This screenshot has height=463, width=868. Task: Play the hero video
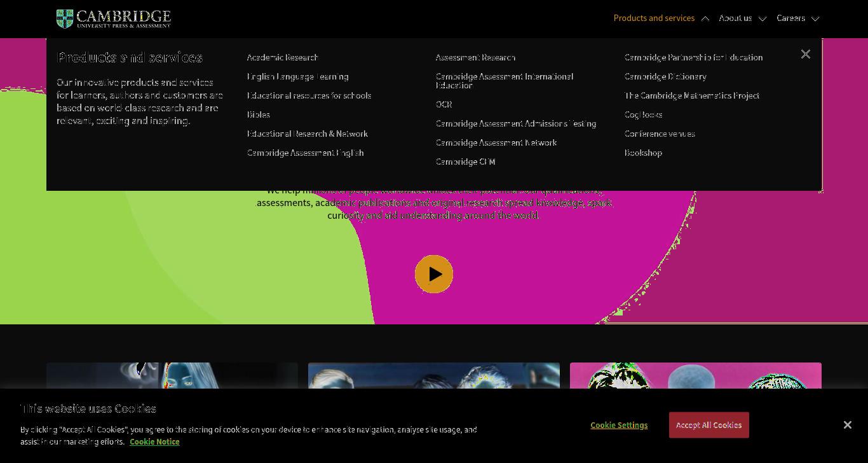coord(434,274)
